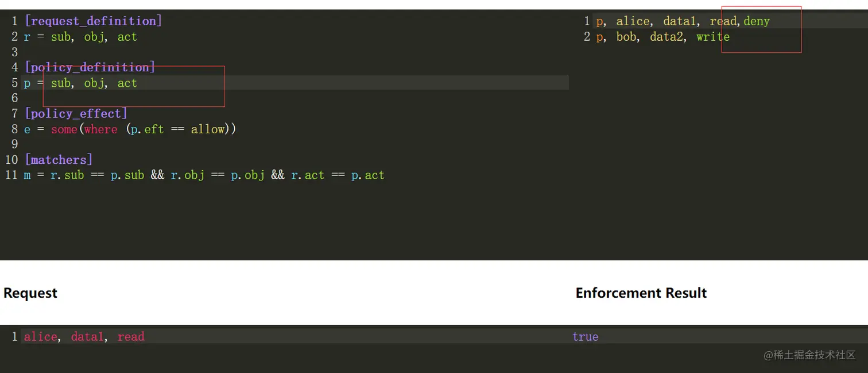
Task: Click the [policy_definition] header line
Action: tap(90, 67)
